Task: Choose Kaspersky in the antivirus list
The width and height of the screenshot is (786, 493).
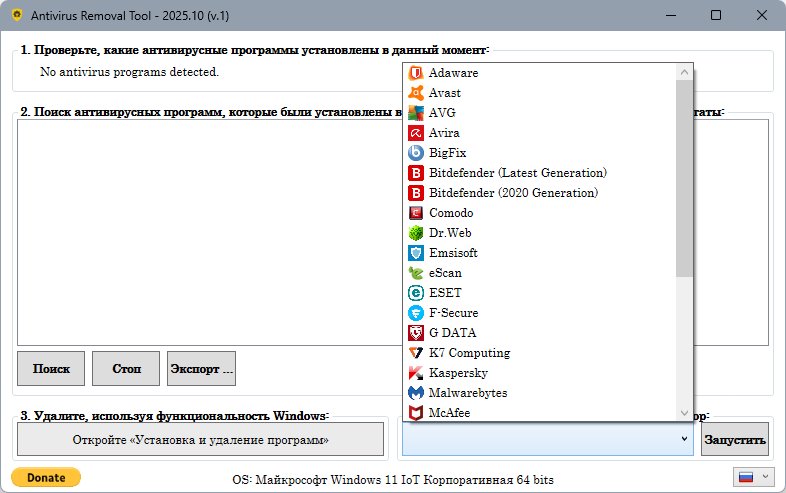Action: [458, 373]
